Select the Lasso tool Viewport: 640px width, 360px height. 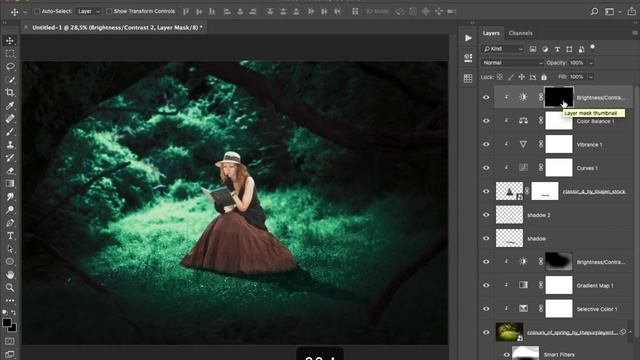click(10, 67)
